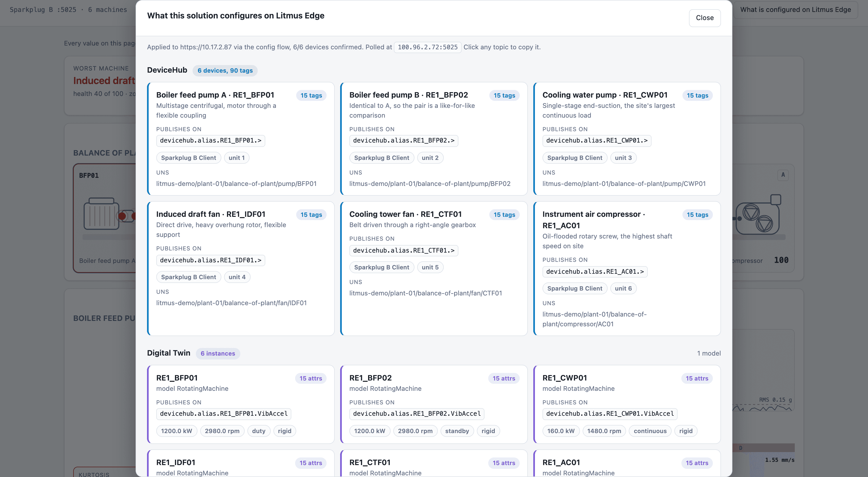Click '15 attrs' badge on RE1_CWP01 twin
868x477 pixels.
(697, 378)
